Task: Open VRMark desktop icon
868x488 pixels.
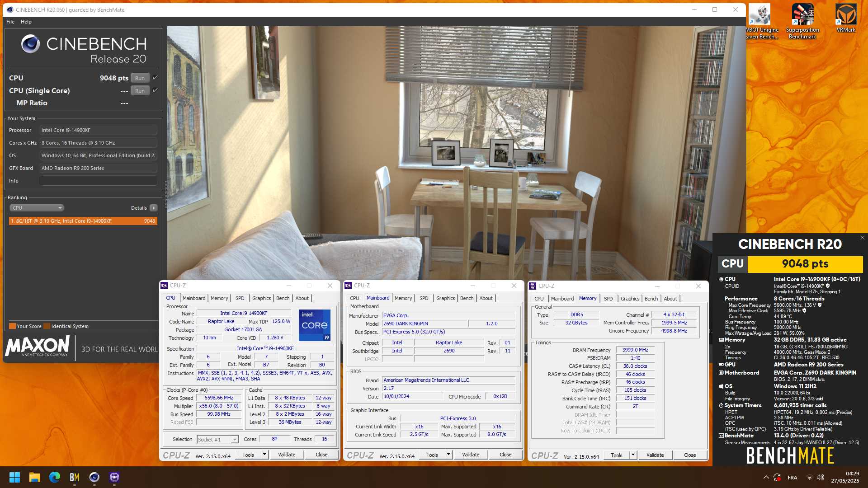Action: (x=846, y=19)
